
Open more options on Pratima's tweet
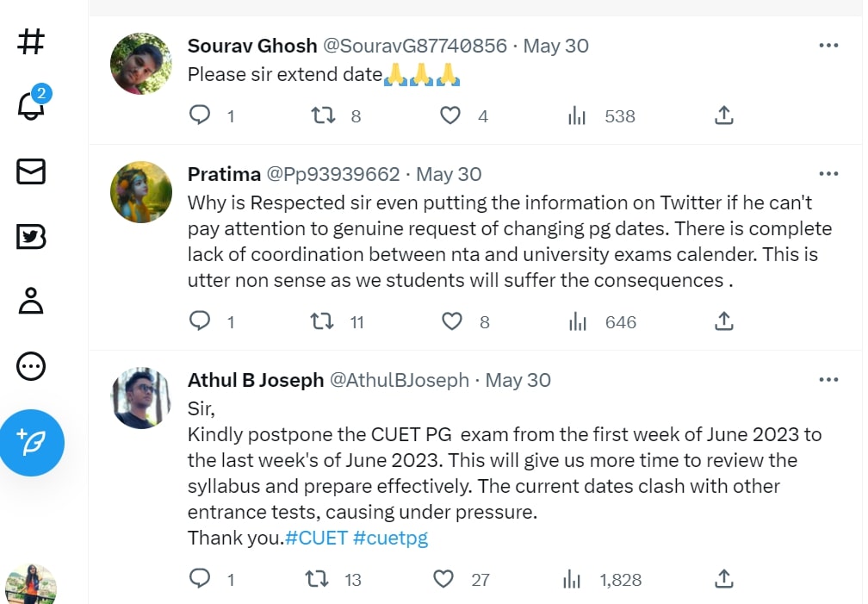click(828, 174)
